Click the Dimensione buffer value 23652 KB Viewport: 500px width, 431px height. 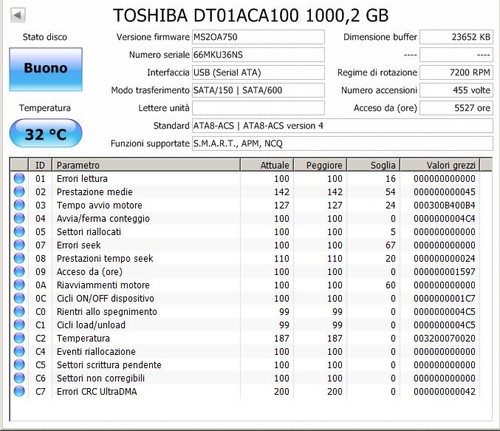(456, 37)
